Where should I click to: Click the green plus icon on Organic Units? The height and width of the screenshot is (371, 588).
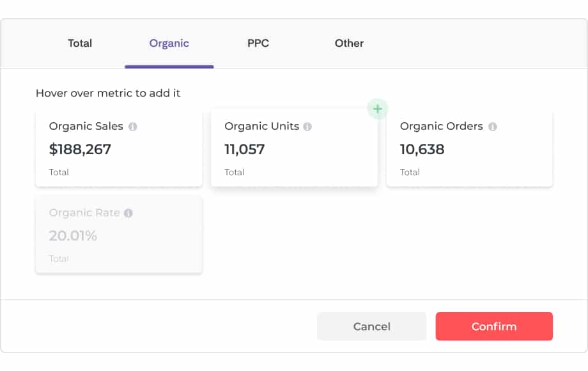click(378, 109)
